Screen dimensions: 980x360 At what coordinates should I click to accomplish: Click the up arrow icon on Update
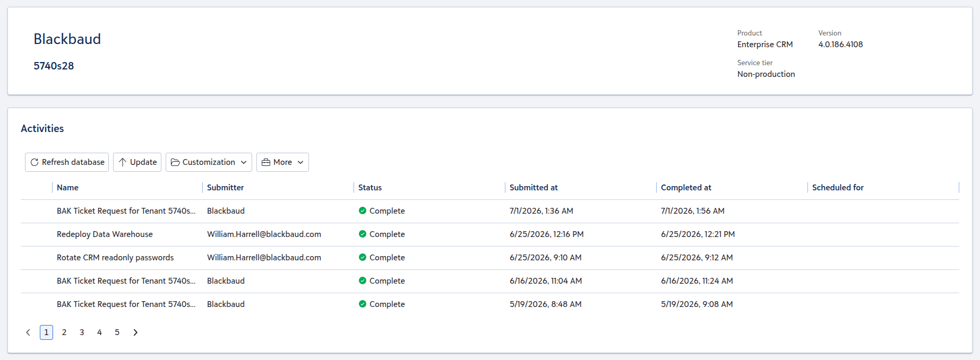[123, 162]
